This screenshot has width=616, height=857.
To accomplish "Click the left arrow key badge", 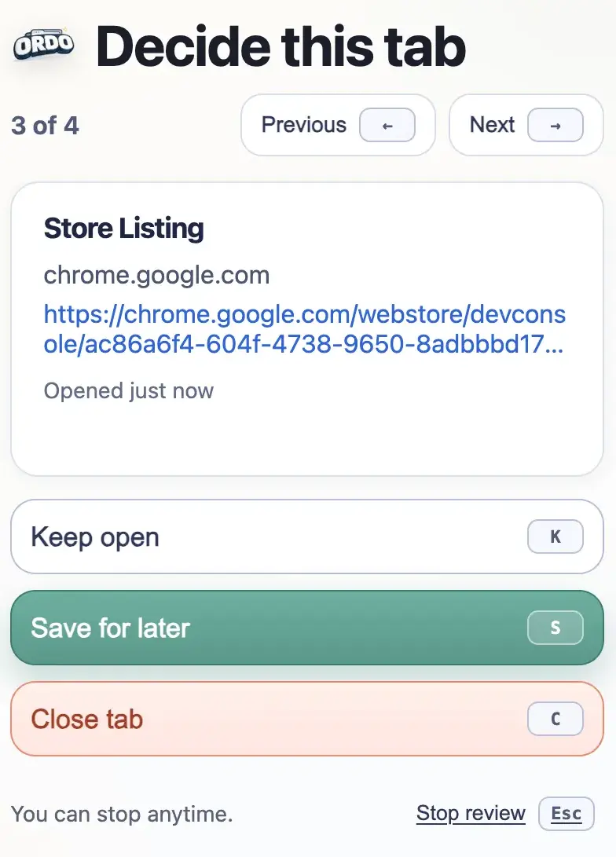I will pos(387,125).
